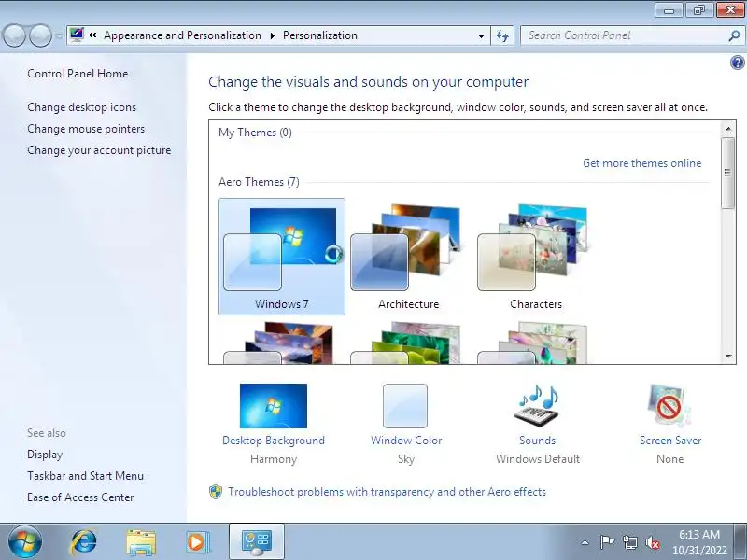Click the theme list scrollbar thumb
The image size is (747, 560).
click(x=727, y=173)
